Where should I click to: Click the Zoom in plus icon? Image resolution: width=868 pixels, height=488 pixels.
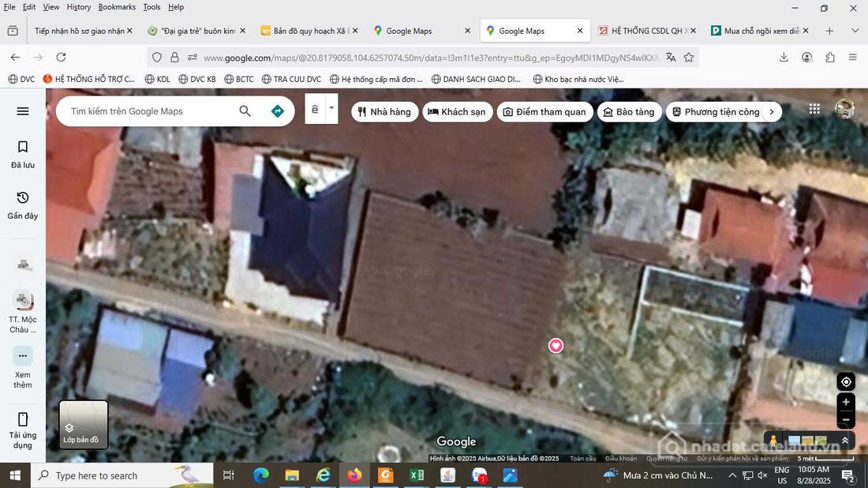pyautogui.click(x=845, y=402)
